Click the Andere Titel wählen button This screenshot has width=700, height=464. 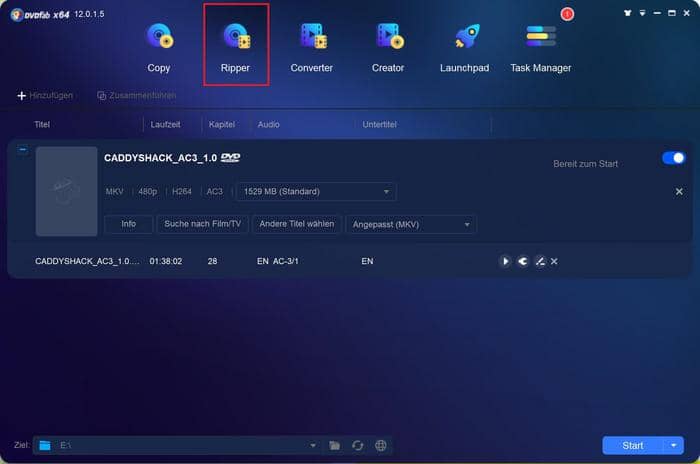[297, 224]
